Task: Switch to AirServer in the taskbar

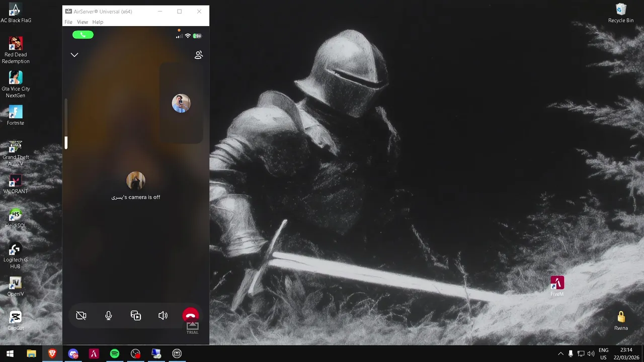Action: (x=177, y=354)
